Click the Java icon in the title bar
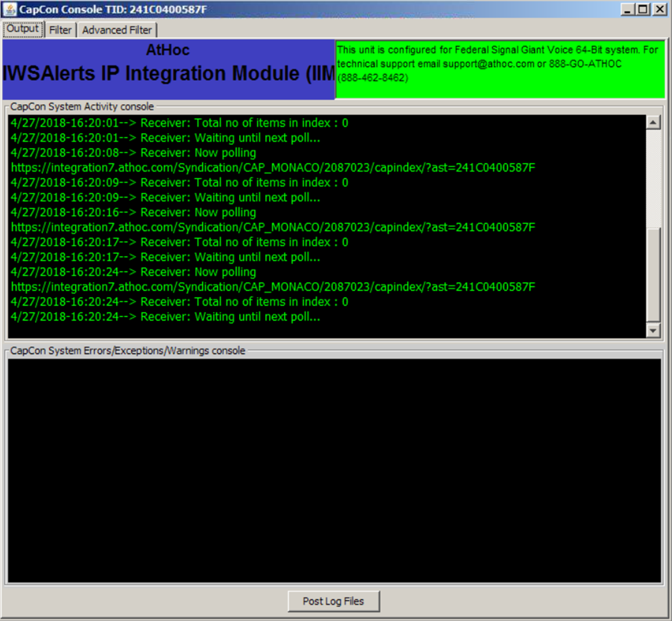This screenshot has height=621, width=672. [10, 9]
